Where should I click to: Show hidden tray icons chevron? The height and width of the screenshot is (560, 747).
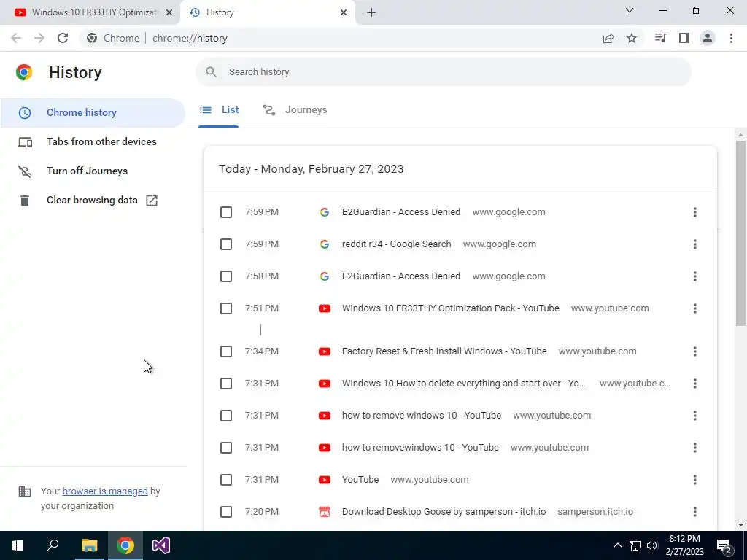(x=617, y=545)
